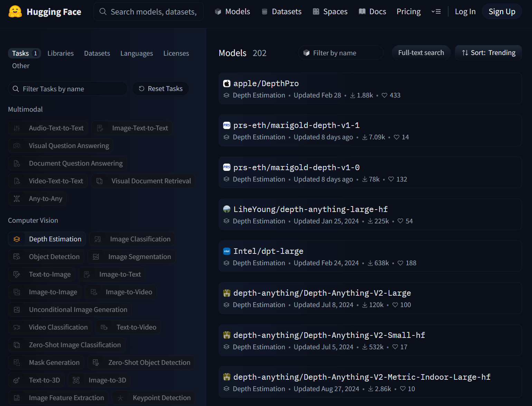This screenshot has height=406, width=532.
Task: Click the main search models, datasets field
Action: click(x=149, y=12)
